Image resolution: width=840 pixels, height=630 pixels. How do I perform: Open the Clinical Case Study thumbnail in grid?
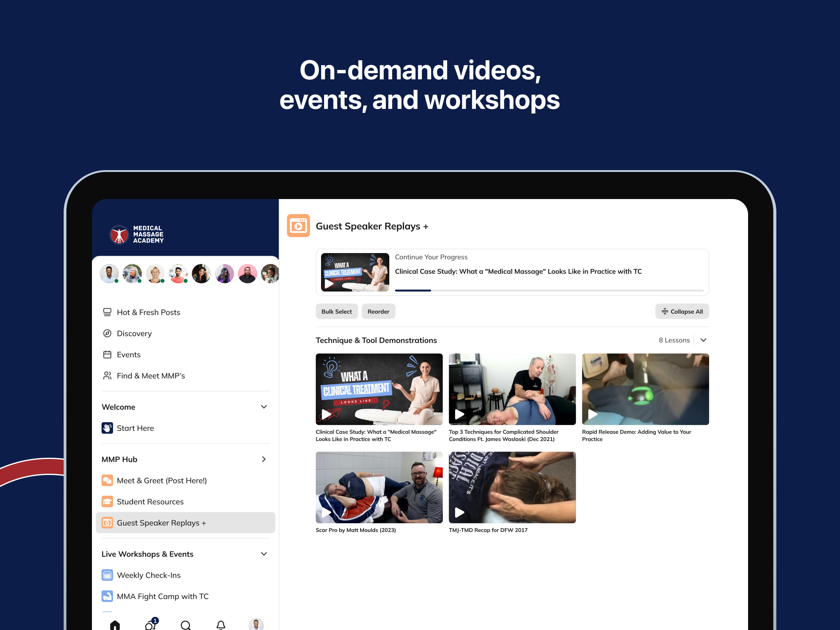tap(379, 389)
